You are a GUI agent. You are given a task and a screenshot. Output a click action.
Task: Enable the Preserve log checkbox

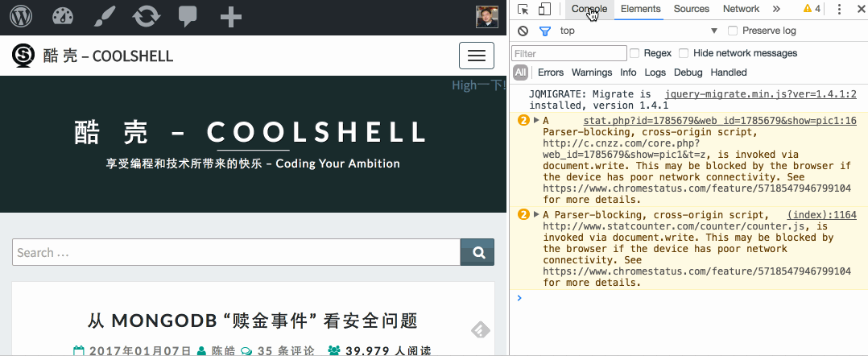click(733, 31)
